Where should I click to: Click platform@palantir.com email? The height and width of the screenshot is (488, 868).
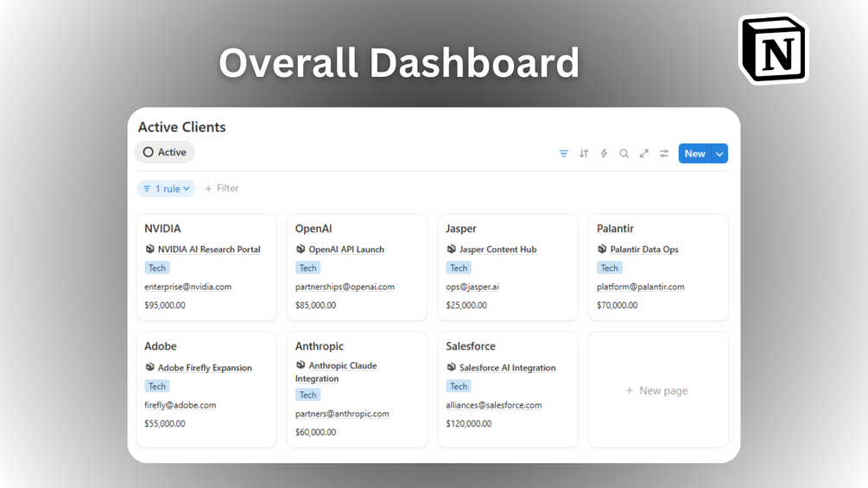641,287
